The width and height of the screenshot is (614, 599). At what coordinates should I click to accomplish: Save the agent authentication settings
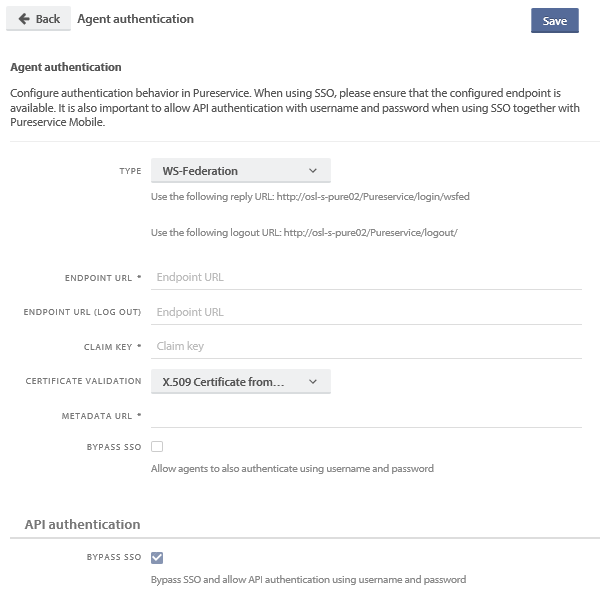point(554,21)
